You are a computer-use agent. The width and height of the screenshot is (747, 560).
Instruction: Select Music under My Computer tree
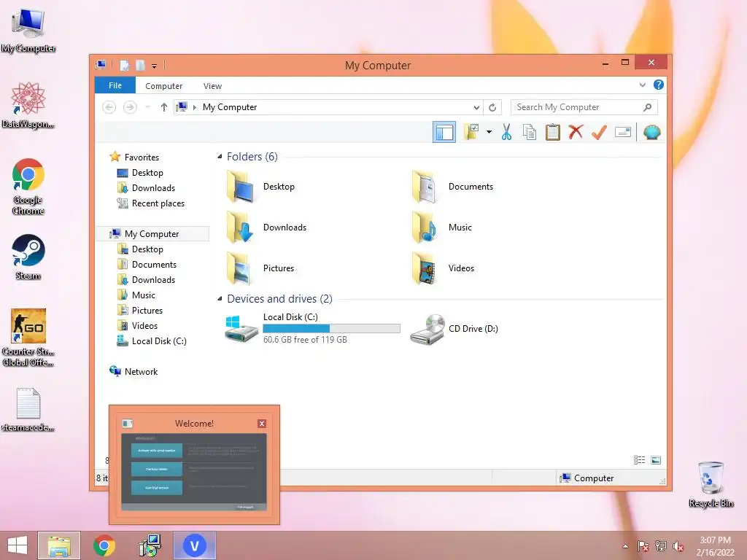[x=144, y=295]
